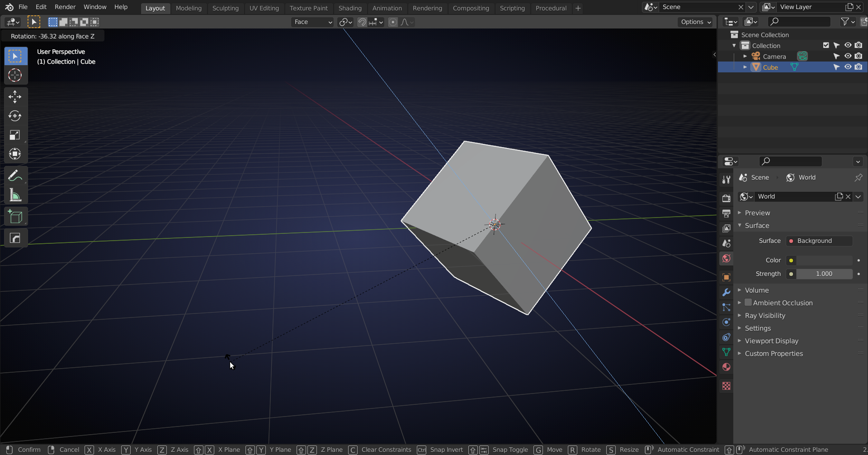The image size is (868, 455).
Task: Select the Rotate tool in the toolbar
Action: coord(15,116)
